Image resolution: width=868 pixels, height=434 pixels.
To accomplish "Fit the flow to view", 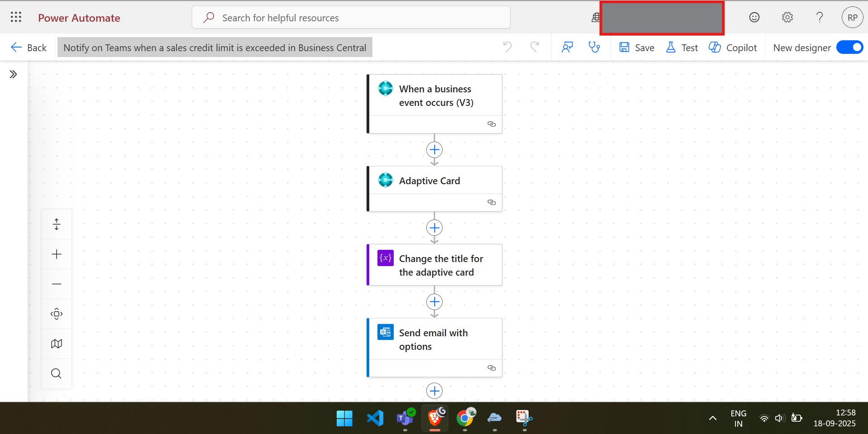I will (57, 314).
